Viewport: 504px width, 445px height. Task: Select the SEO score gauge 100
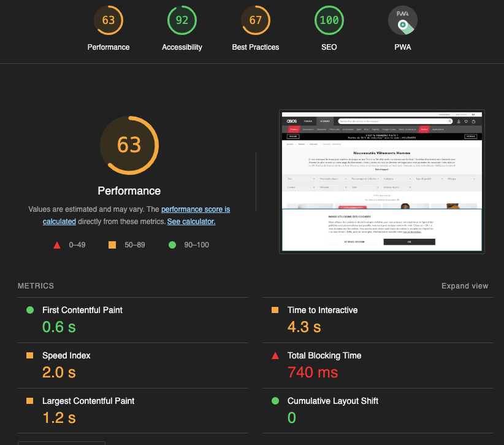click(329, 20)
